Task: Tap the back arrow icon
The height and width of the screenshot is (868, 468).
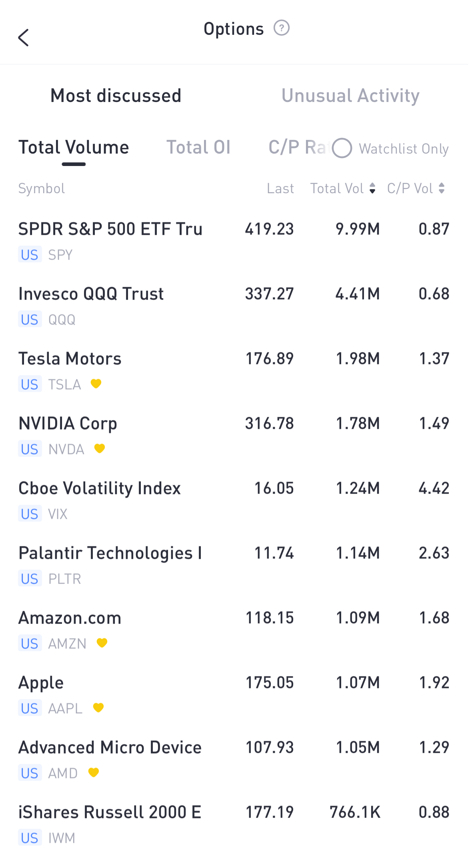Action: [24, 38]
